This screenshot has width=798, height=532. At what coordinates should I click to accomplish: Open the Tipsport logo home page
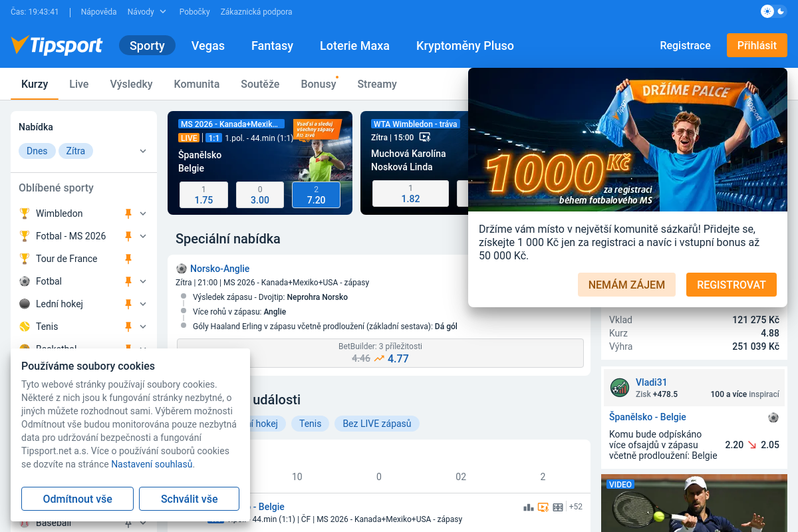pos(57,45)
